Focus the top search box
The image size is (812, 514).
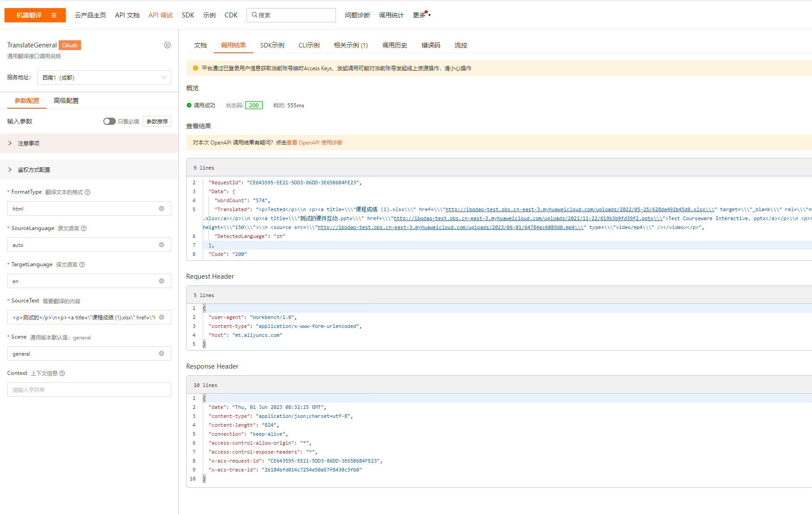(x=291, y=15)
